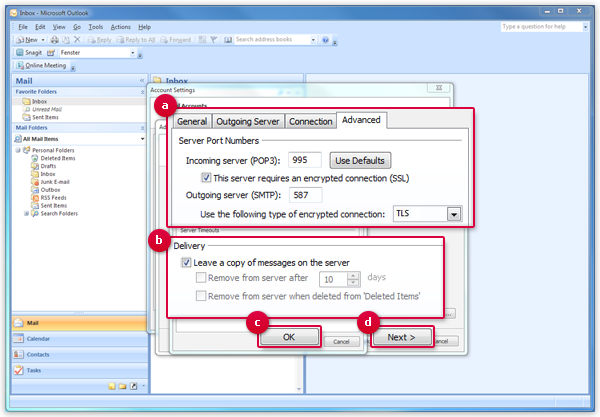Select the Advanced tab

click(x=361, y=120)
